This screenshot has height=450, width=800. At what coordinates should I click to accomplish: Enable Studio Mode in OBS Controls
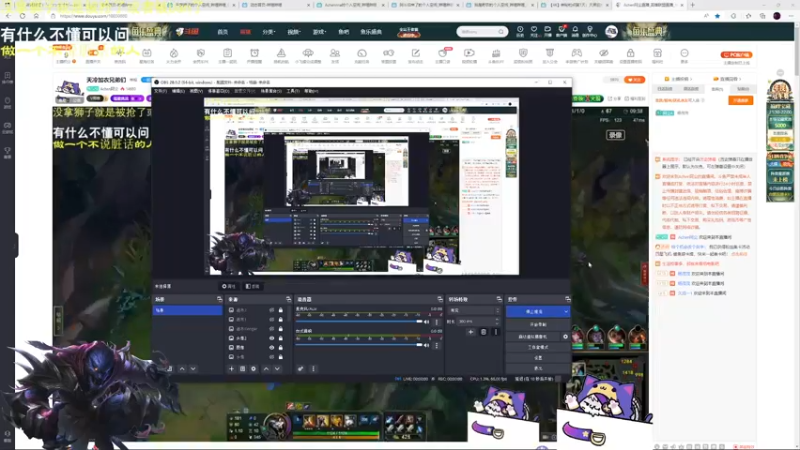click(538, 347)
